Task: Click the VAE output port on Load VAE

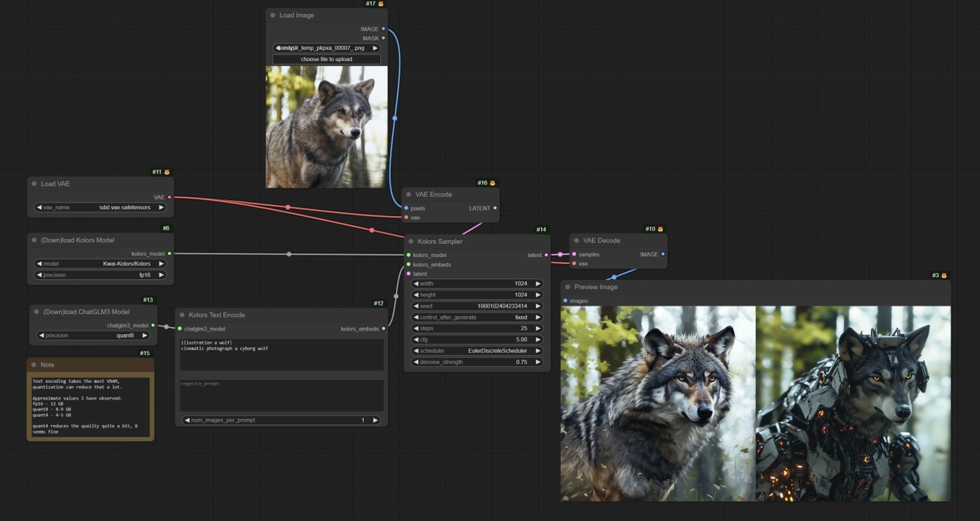Action: tap(169, 197)
